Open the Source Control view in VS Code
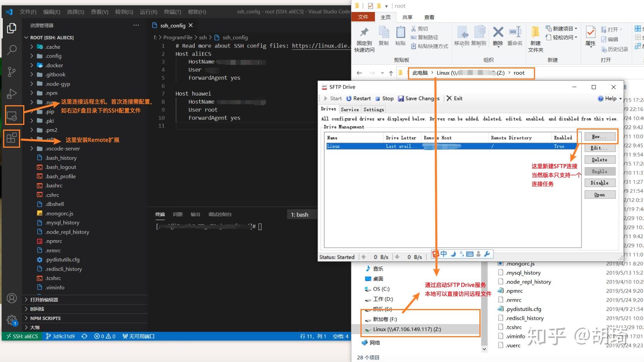Screen dimensions: 644x362 click(12, 72)
